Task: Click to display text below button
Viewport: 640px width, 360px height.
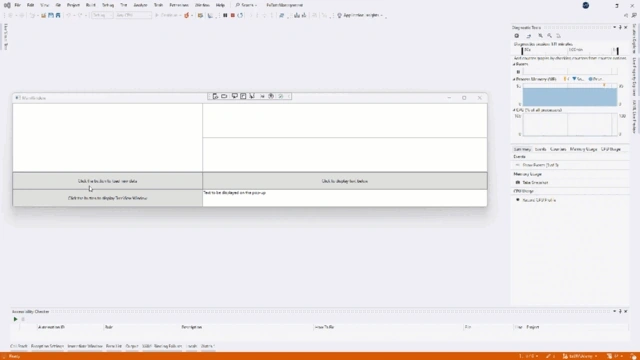Action: 345,181
